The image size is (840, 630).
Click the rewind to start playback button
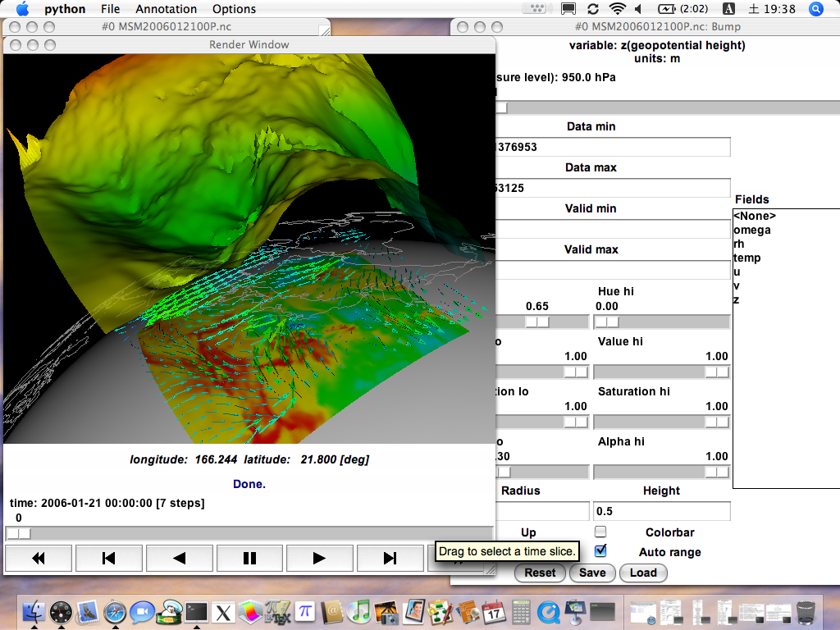(39, 559)
